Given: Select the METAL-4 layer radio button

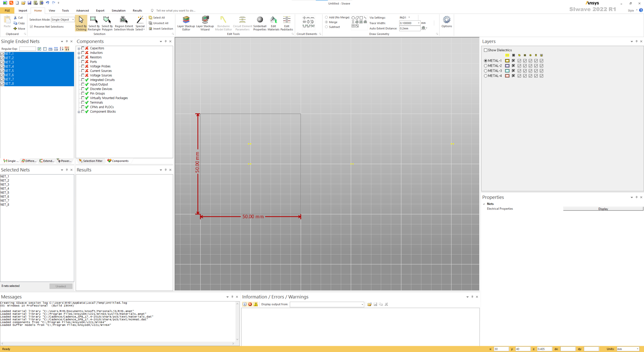Looking at the screenshot, I should (486, 76).
